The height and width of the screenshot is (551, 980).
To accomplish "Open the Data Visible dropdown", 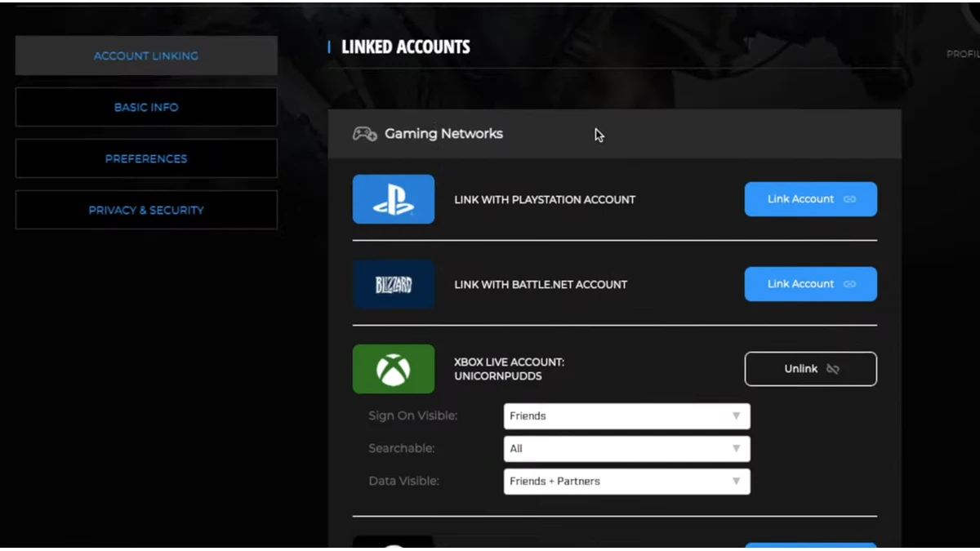I will point(626,481).
